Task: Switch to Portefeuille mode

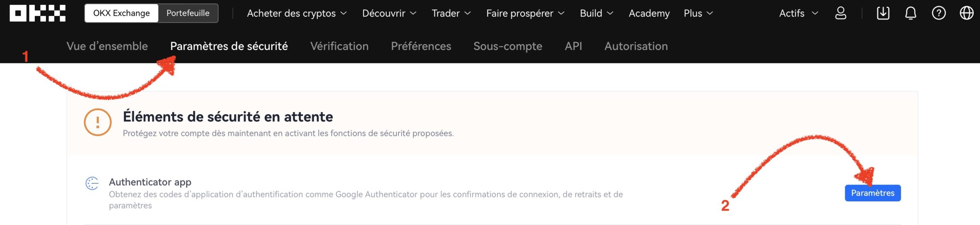Action: pyautogui.click(x=188, y=13)
